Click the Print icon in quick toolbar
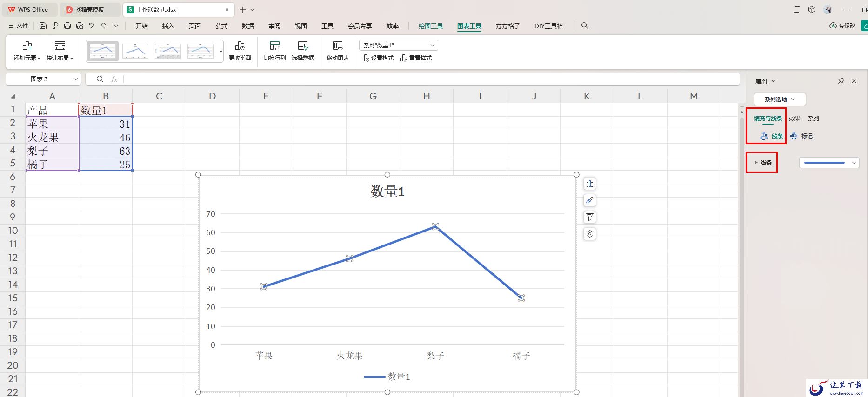Viewport: 868px width, 397px height. [67, 26]
